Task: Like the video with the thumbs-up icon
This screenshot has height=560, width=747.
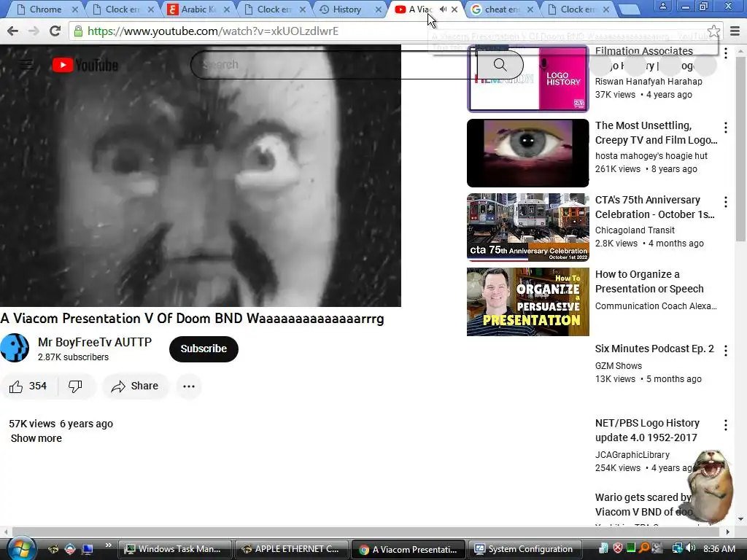Action: pyautogui.click(x=16, y=386)
